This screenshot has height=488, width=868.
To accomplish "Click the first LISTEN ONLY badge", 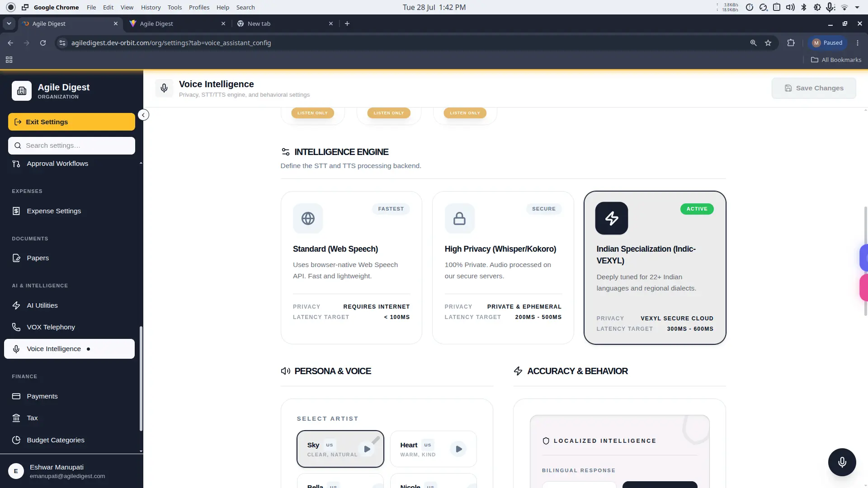I will [312, 113].
